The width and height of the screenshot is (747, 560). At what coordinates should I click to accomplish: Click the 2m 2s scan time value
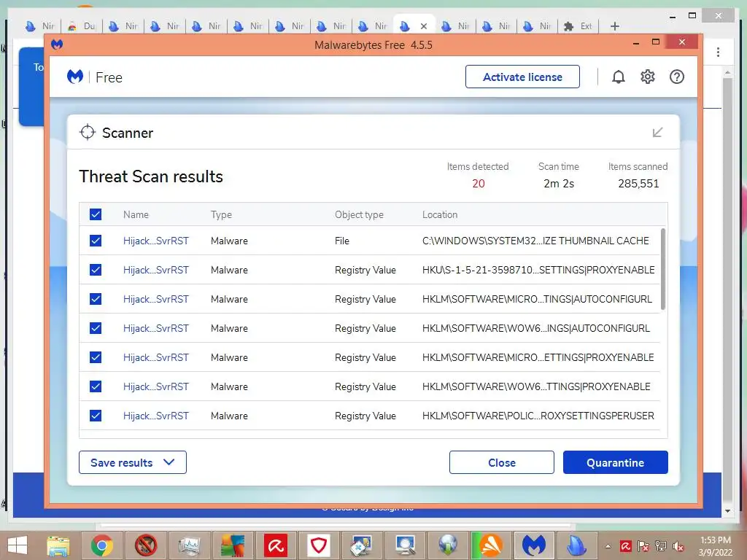point(559,183)
